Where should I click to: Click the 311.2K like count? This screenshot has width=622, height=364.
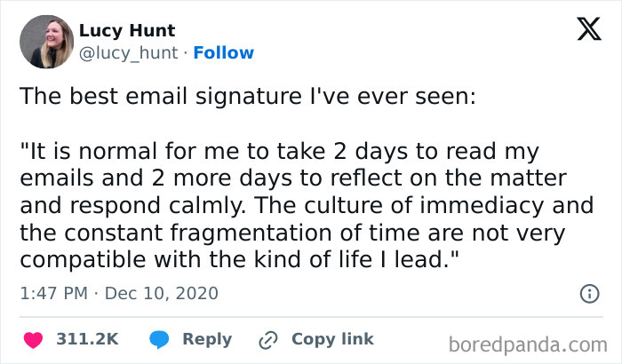88,340
